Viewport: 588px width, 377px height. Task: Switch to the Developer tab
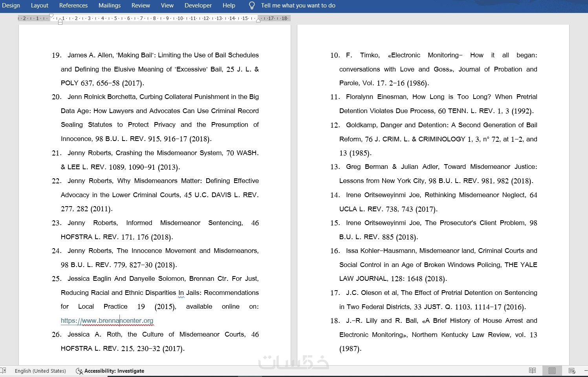click(198, 5)
